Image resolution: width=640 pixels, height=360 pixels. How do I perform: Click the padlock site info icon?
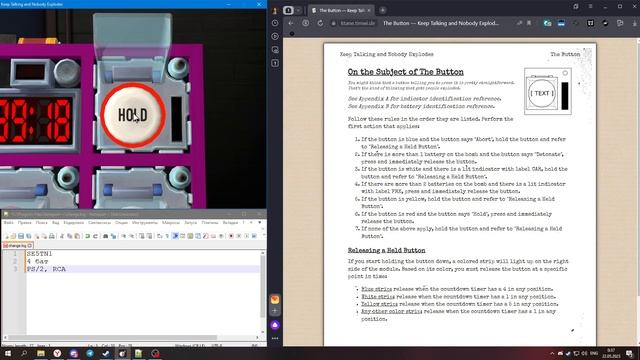click(333, 23)
